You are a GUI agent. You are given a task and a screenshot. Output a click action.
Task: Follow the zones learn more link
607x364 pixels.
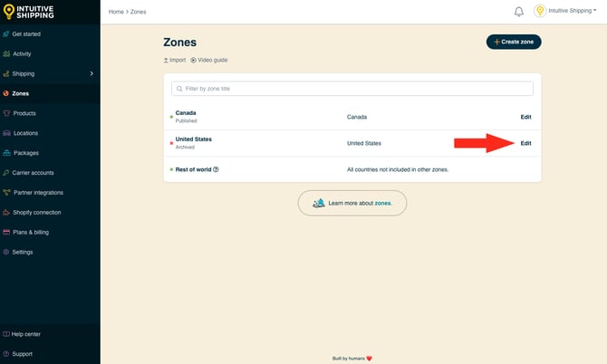[383, 203]
